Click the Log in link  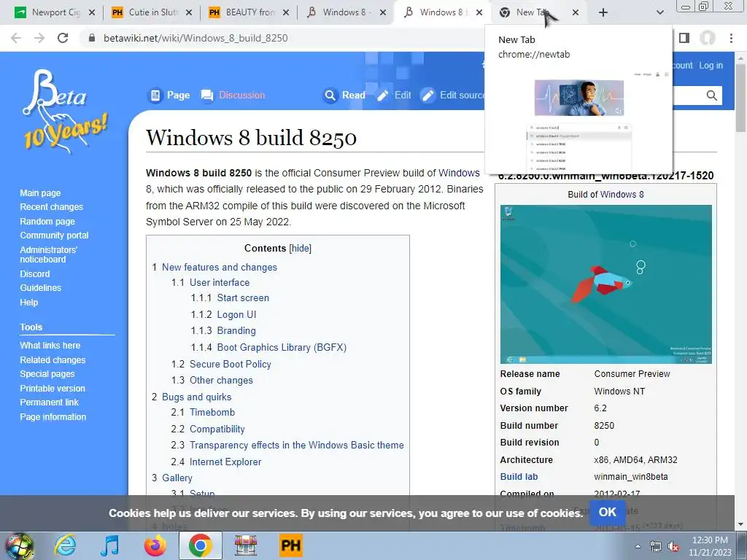tap(711, 66)
